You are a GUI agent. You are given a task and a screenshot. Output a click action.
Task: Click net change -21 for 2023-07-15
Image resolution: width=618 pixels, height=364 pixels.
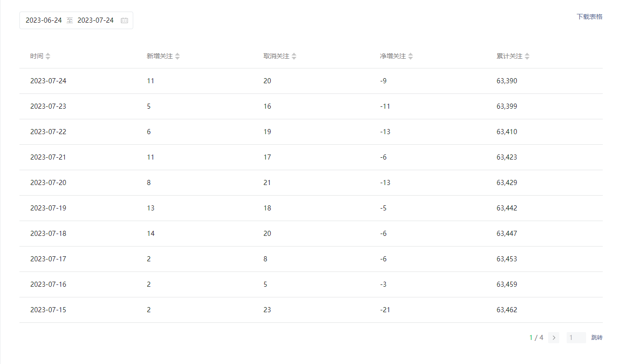(x=385, y=310)
